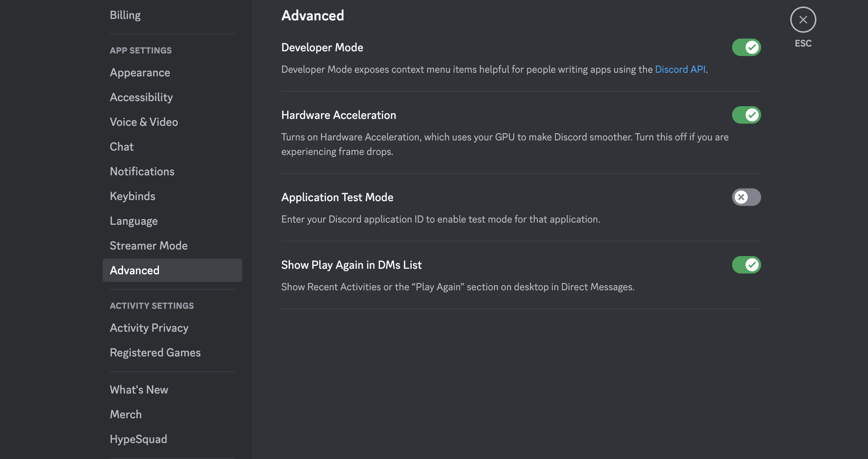Image resolution: width=868 pixels, height=459 pixels.
Task: Toggle Show Play Again in DMs List
Action: (746, 265)
